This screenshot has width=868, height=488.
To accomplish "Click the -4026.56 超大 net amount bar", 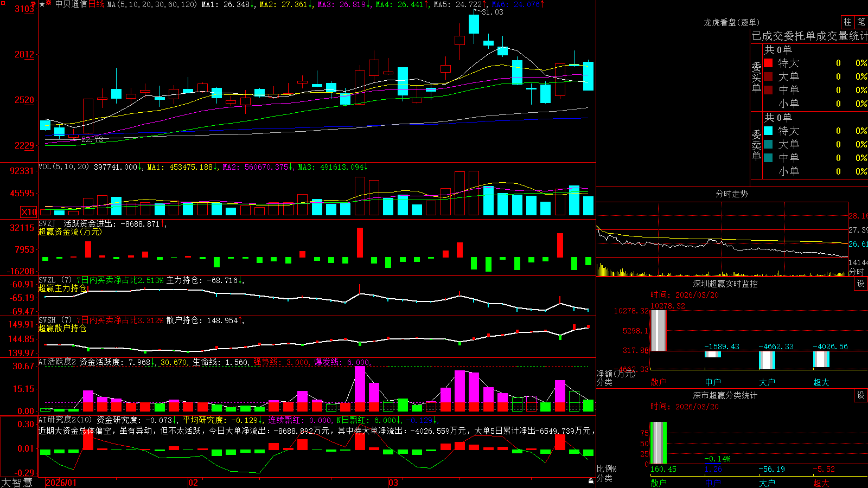I will 821,359.
